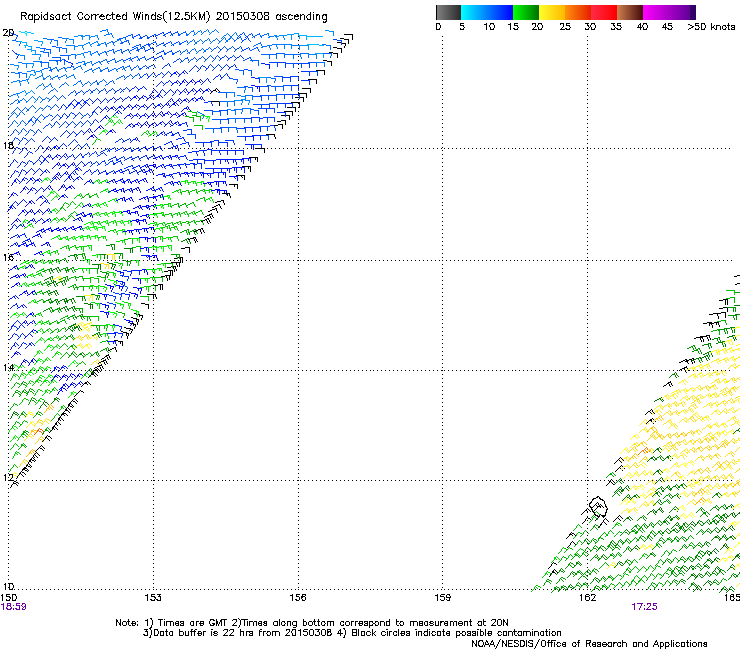Click the latitude label '18' on left axis
The height and width of the screenshot is (650, 740).
click(8, 145)
